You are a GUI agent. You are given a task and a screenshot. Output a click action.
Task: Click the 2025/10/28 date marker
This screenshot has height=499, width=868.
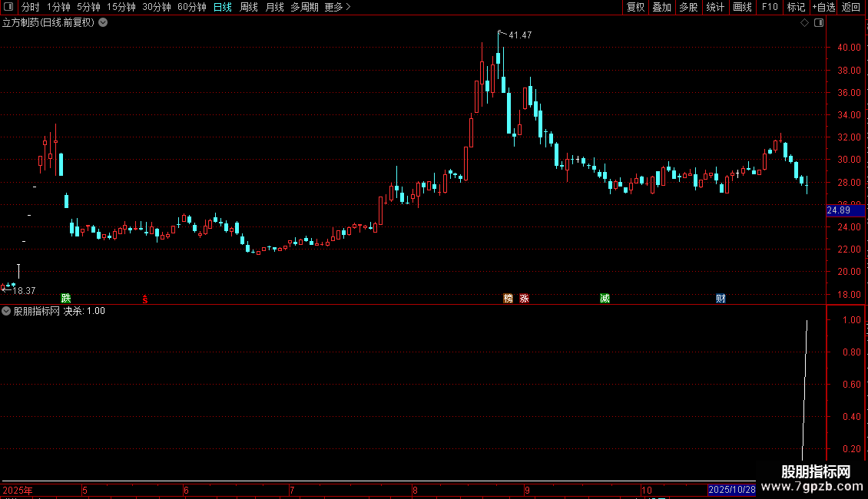[731, 490]
